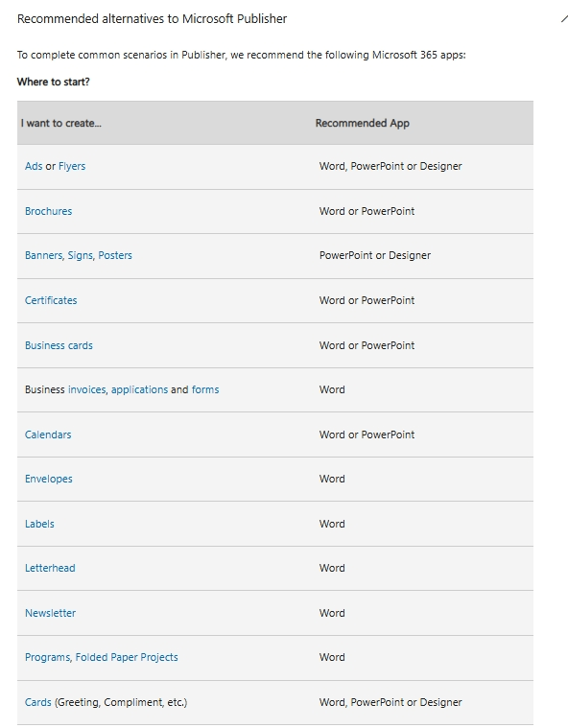This screenshot has height=728, width=568.
Task: Open the Flyers link
Action: click(72, 166)
